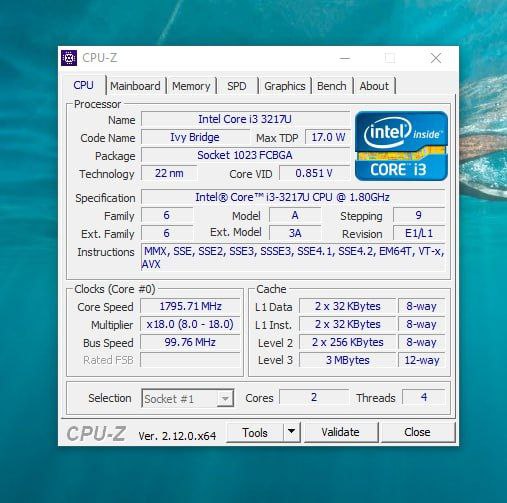Click the Max TDP value 17.0 W
The image size is (507, 503).
click(x=328, y=137)
